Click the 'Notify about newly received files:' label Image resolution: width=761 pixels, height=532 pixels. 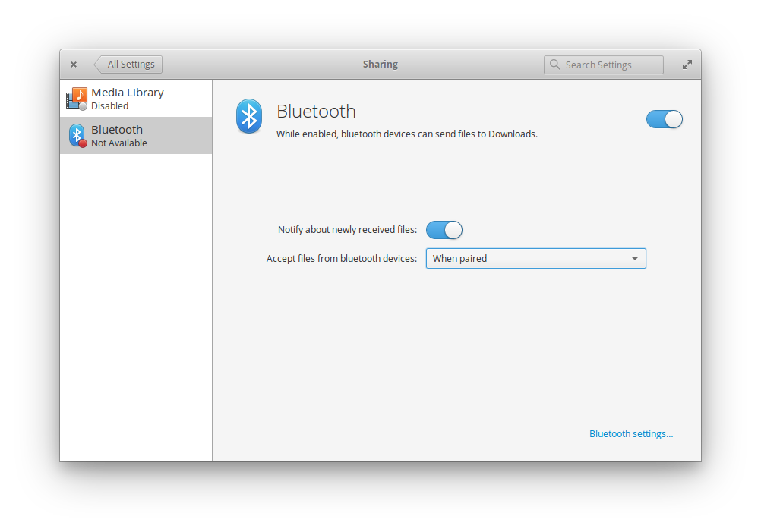(348, 230)
